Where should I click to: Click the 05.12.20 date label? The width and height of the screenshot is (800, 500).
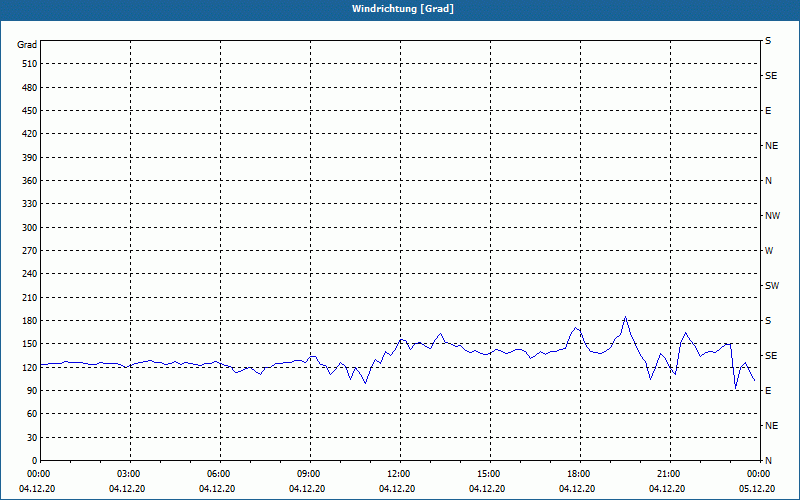757,489
